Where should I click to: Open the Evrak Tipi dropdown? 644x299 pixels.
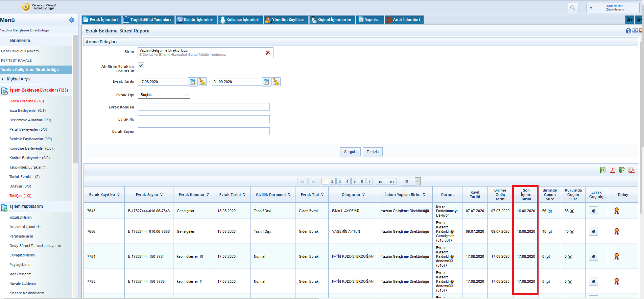coord(164,95)
